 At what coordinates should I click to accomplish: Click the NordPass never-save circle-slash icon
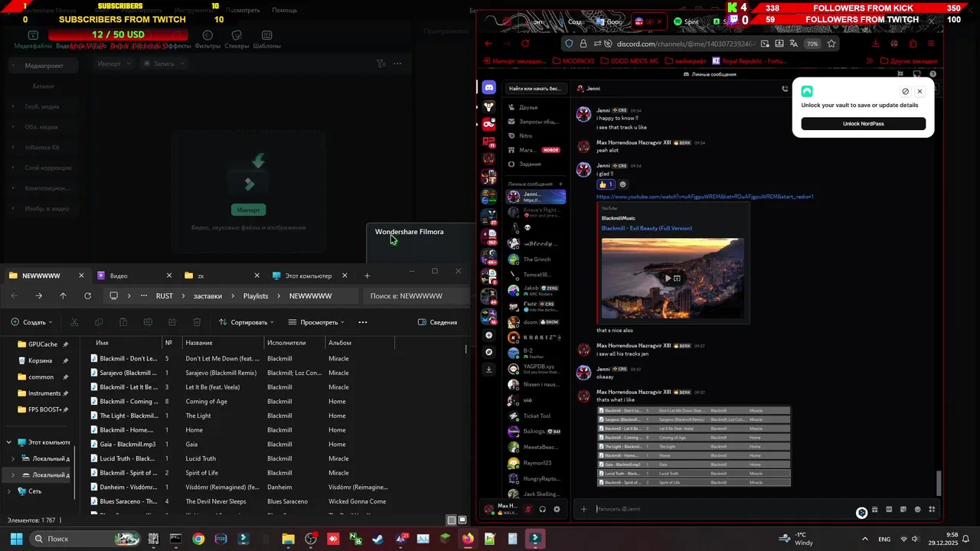click(905, 91)
